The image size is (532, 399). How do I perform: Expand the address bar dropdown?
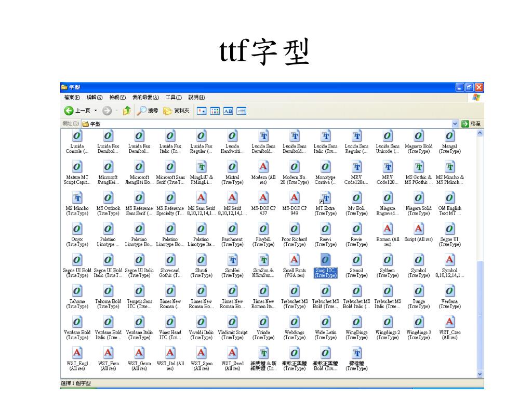455,124
